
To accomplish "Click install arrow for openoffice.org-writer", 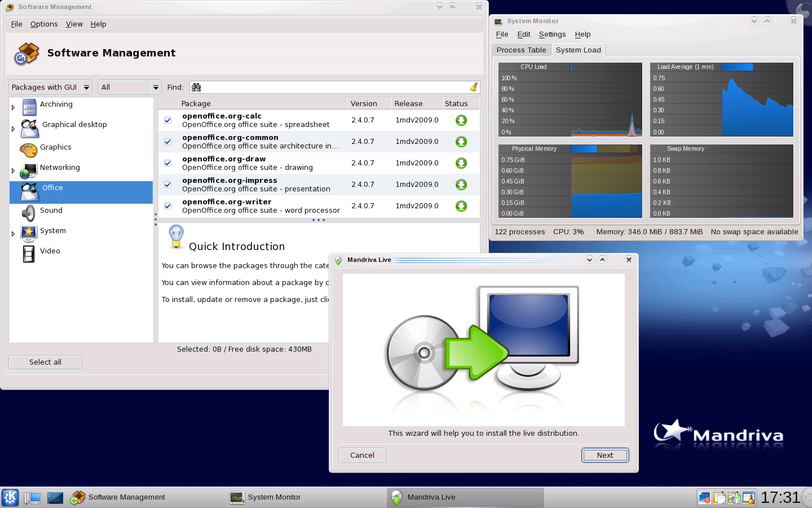I will [x=461, y=206].
